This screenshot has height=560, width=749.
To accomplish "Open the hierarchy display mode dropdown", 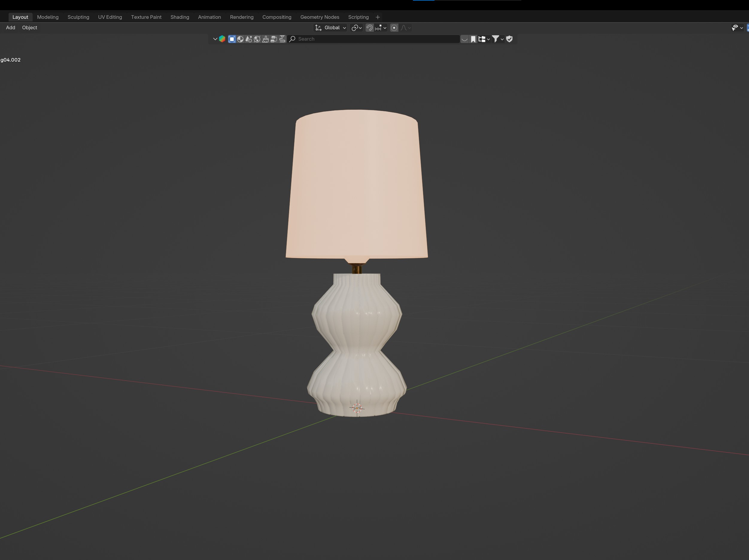I will 484,39.
